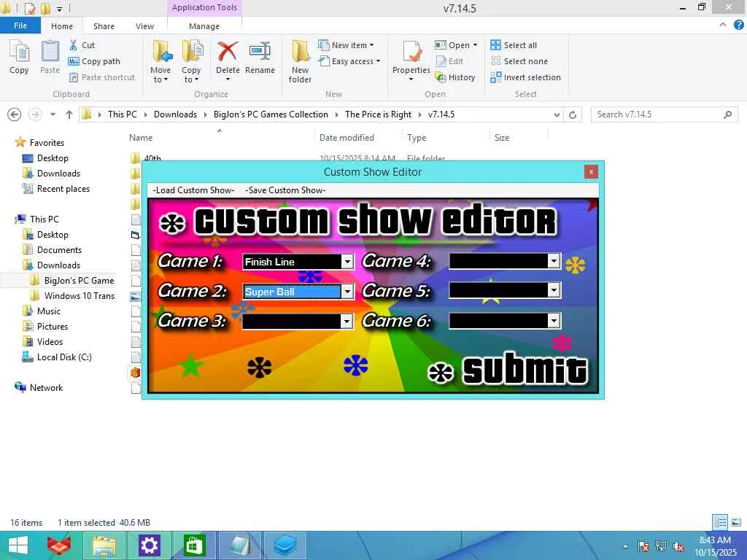The image size is (747, 560).
Task: Open File Explorer from the taskbar
Action: point(104,545)
